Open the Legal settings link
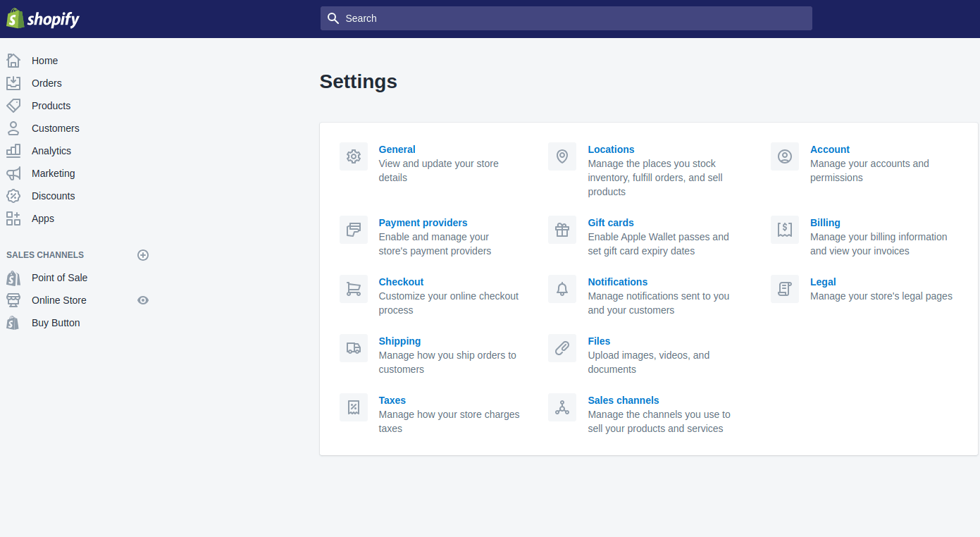 point(823,282)
